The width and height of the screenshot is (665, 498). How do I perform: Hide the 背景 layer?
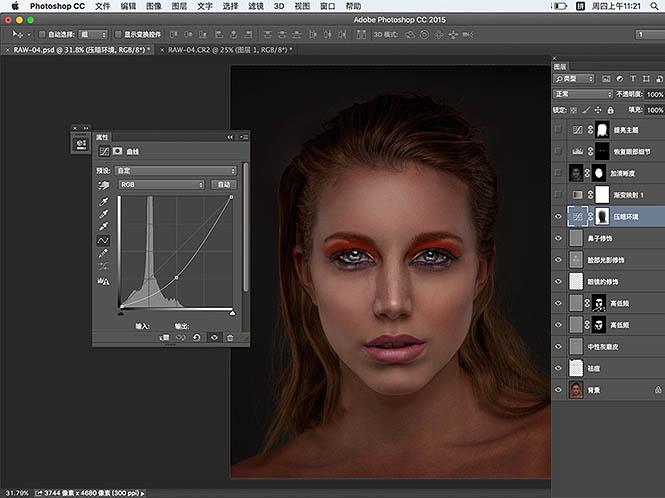[559, 390]
